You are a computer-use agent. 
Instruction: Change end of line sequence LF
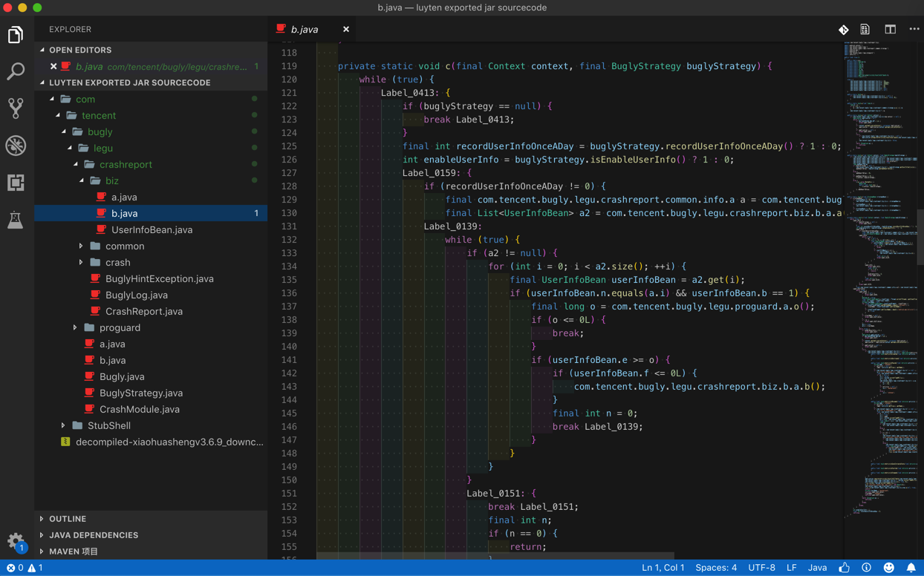coord(792,568)
